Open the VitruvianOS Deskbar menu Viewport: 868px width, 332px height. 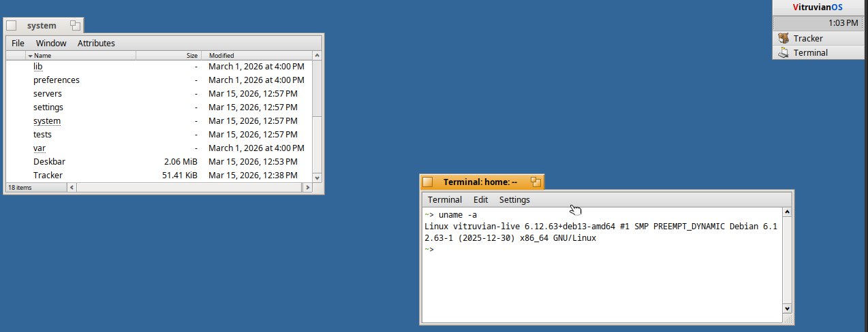(x=820, y=7)
